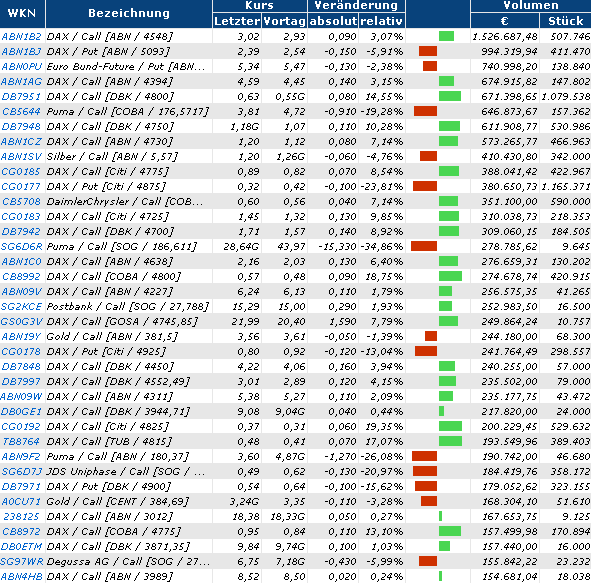Open WKN link DB7951
This screenshot has height=583, width=591.
click(21, 96)
